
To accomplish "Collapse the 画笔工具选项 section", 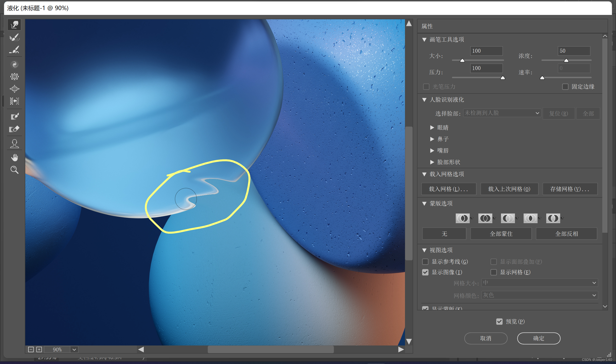I will pyautogui.click(x=424, y=39).
